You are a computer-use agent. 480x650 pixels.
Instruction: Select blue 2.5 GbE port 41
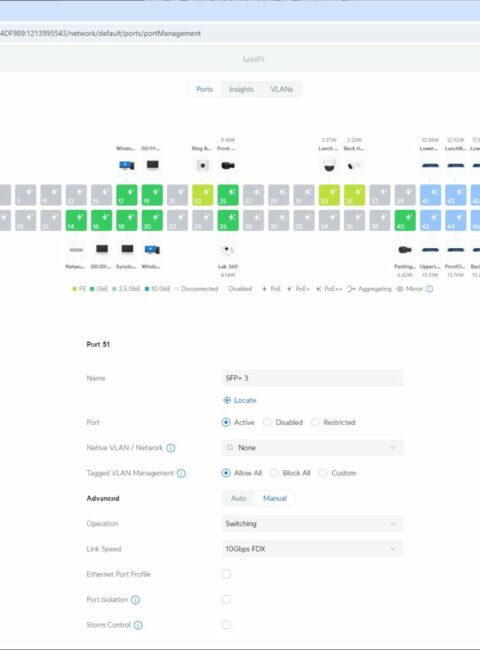point(430,195)
